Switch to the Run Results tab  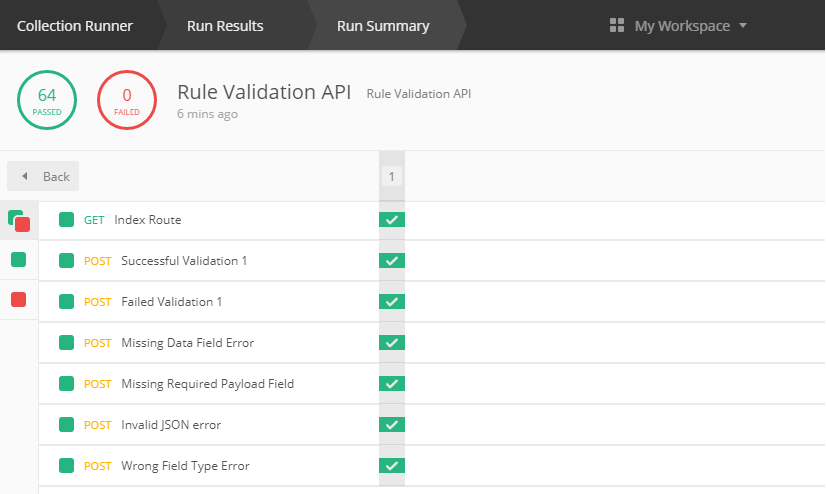pyautogui.click(x=225, y=26)
